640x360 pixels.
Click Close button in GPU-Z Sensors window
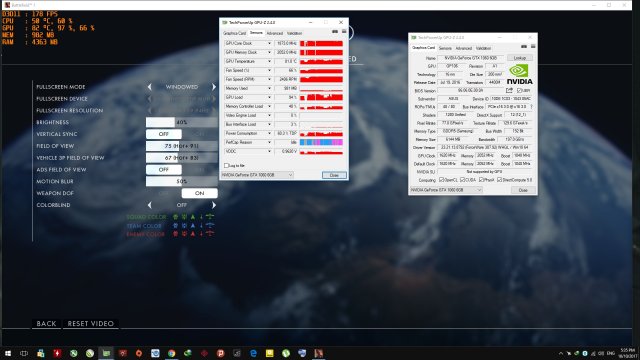pyautogui.click(x=334, y=175)
